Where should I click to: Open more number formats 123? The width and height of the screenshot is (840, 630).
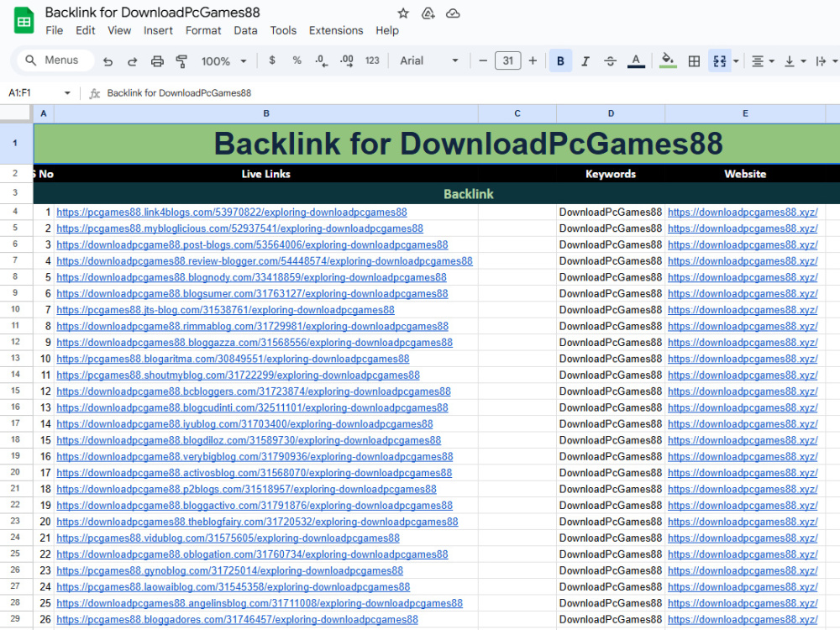coord(372,60)
